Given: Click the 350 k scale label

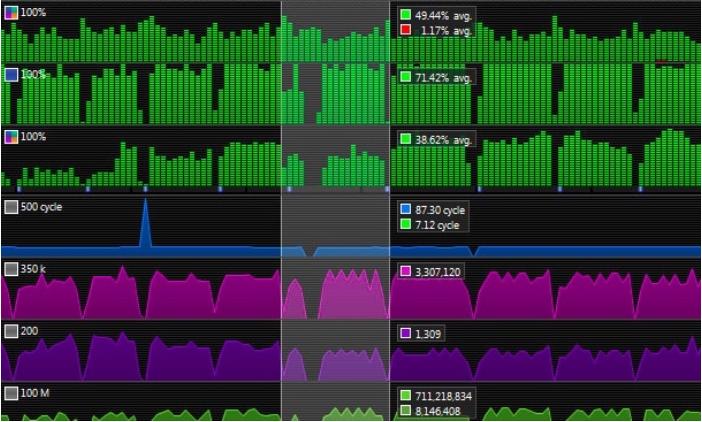Looking at the screenshot, I should pos(33,269).
